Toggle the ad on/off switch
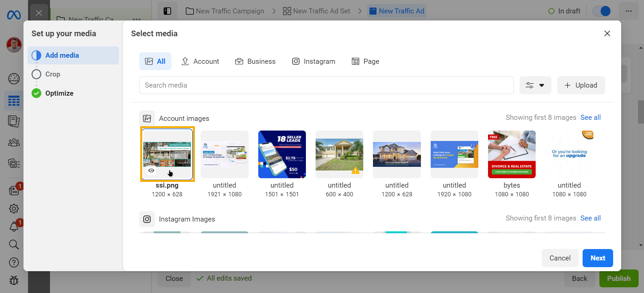This screenshot has width=644, height=293. pyautogui.click(x=601, y=11)
